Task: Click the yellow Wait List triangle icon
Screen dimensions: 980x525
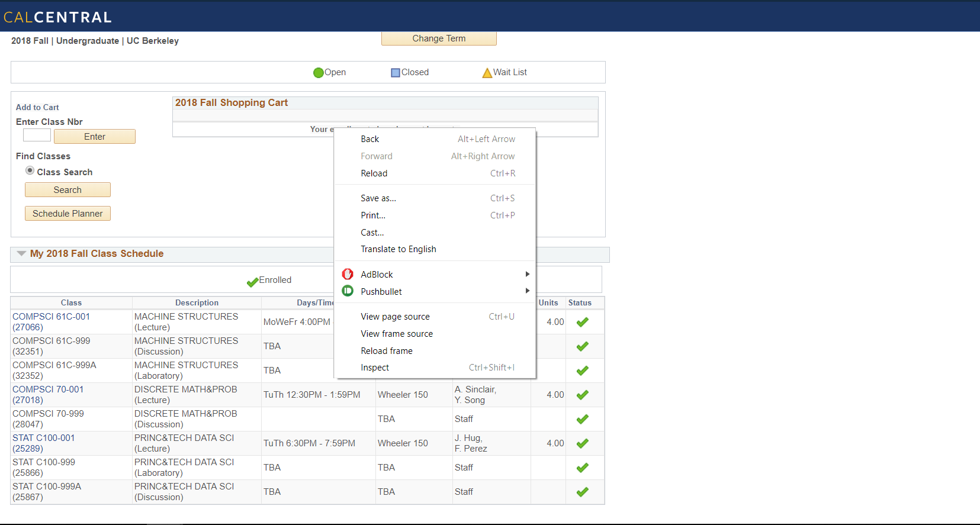Action: click(x=487, y=73)
